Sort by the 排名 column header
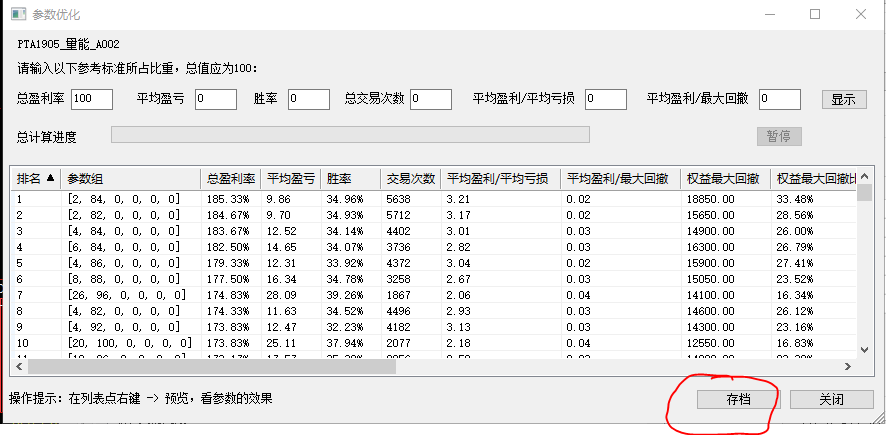 click(x=35, y=179)
